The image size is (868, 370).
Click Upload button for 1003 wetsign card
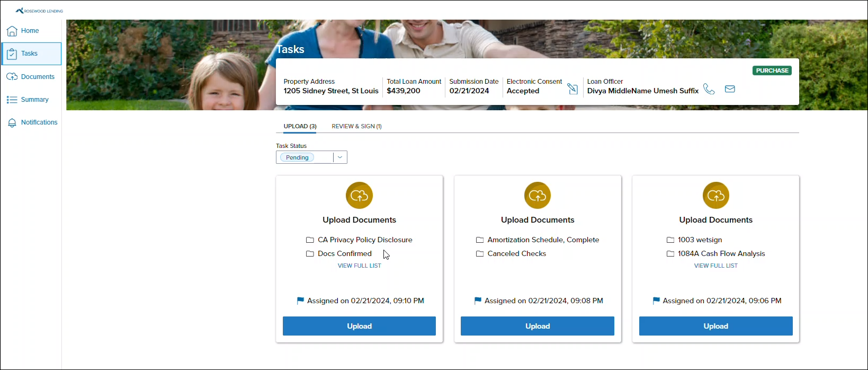716,326
